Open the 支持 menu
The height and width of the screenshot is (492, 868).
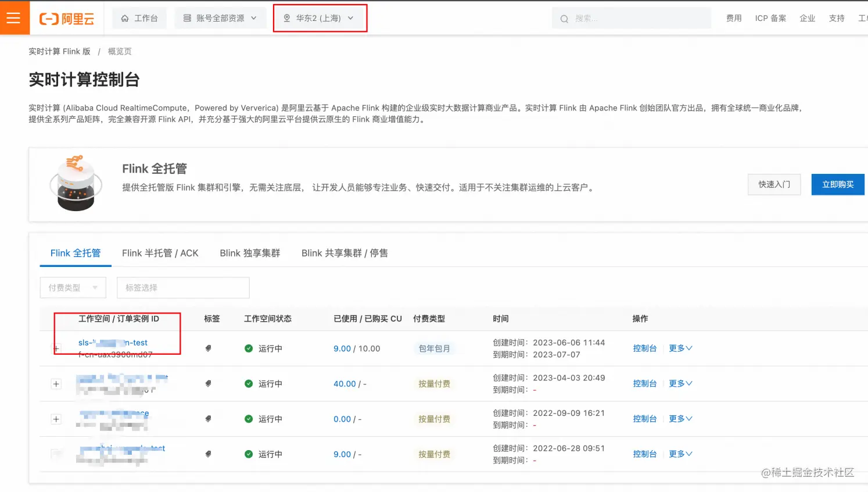(837, 19)
